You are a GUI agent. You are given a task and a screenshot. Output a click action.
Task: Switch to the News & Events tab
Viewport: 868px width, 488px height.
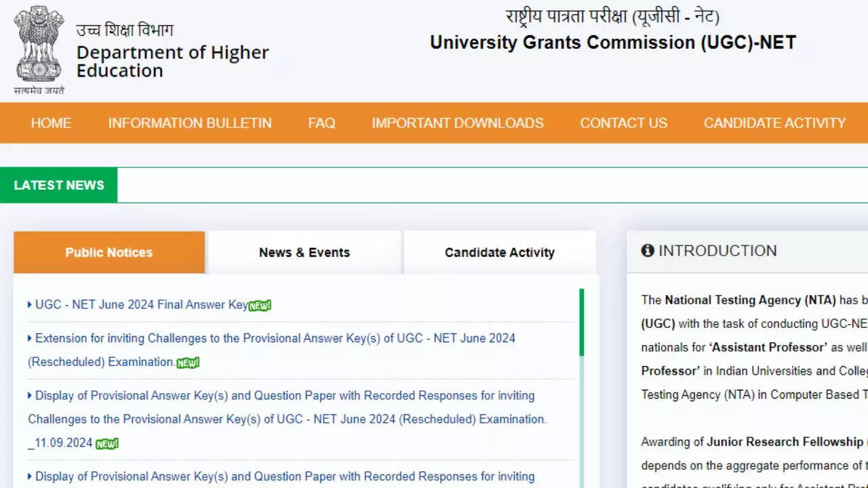(304, 252)
